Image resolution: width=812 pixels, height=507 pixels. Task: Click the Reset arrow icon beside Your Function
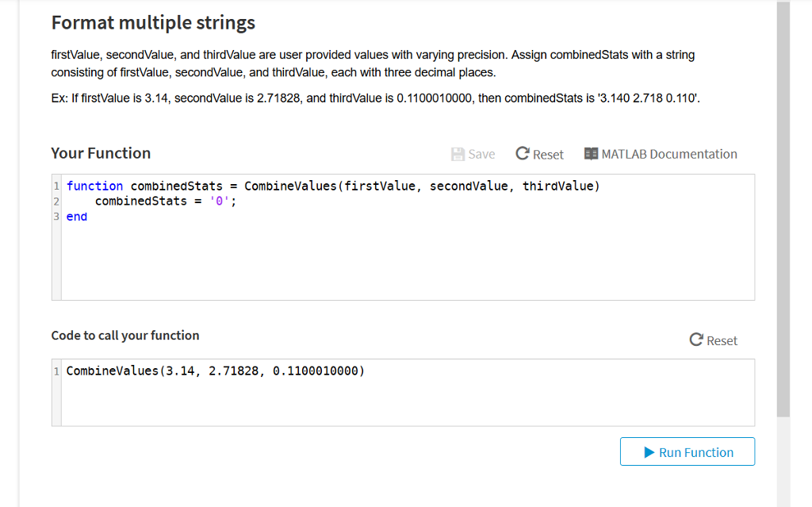(x=523, y=154)
